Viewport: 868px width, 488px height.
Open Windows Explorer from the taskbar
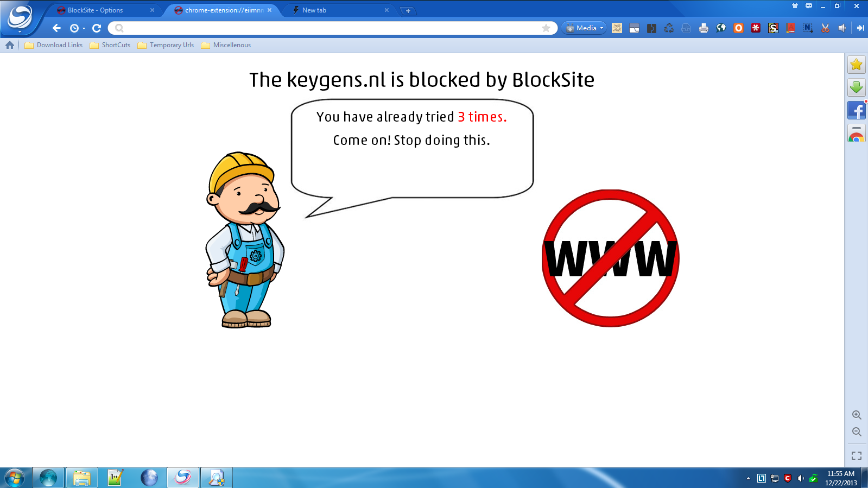tap(82, 478)
